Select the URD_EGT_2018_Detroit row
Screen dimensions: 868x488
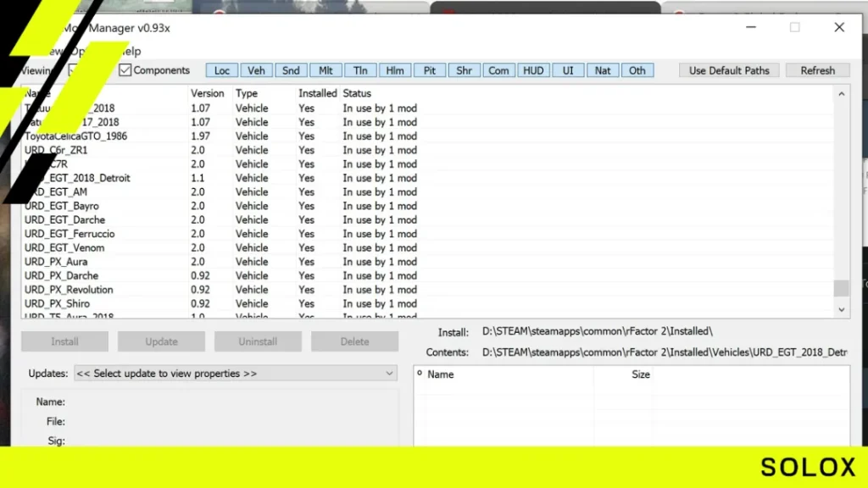click(427, 178)
